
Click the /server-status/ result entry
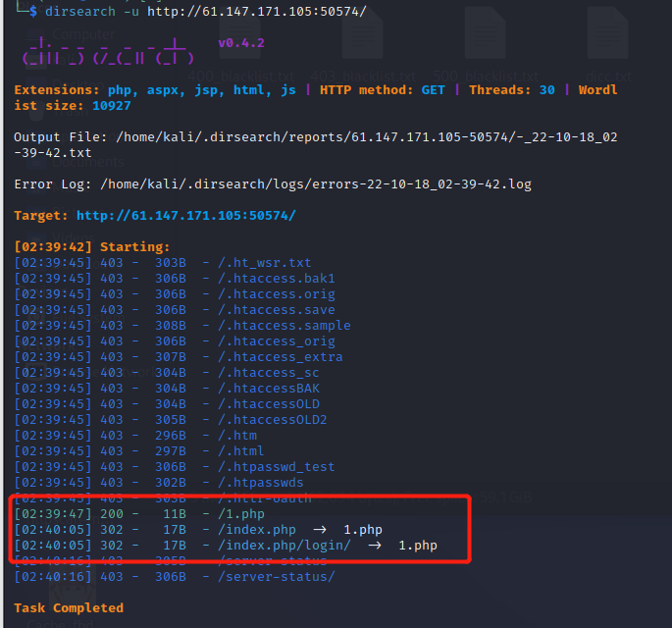tap(276, 576)
